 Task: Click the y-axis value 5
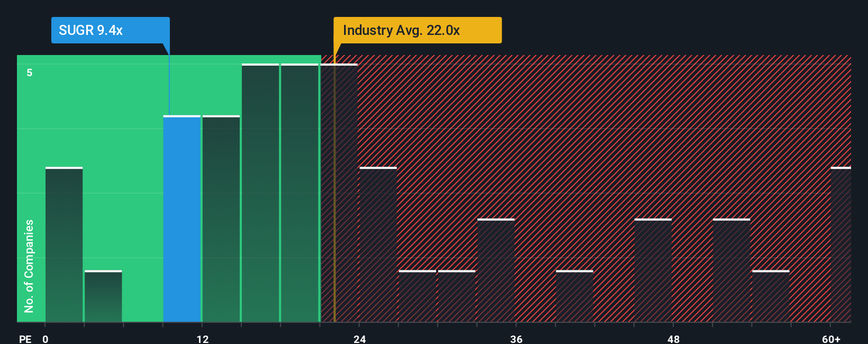30,73
